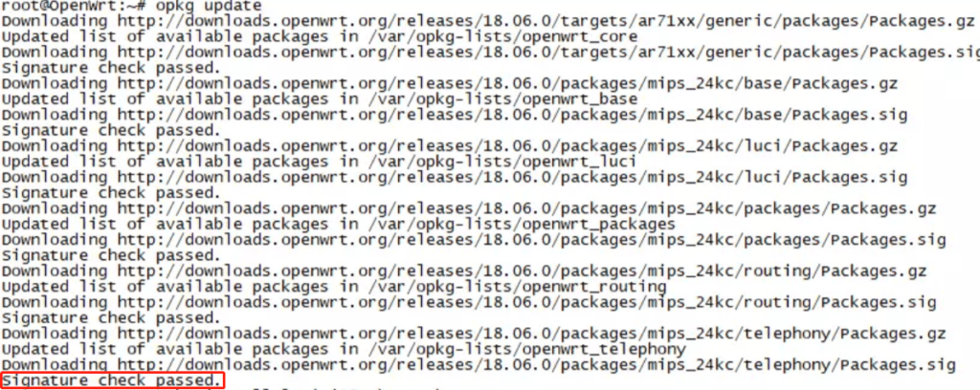Click the base/Packages.sig download URL
The width and height of the screenshot is (980, 390).
pyautogui.click(x=519, y=115)
